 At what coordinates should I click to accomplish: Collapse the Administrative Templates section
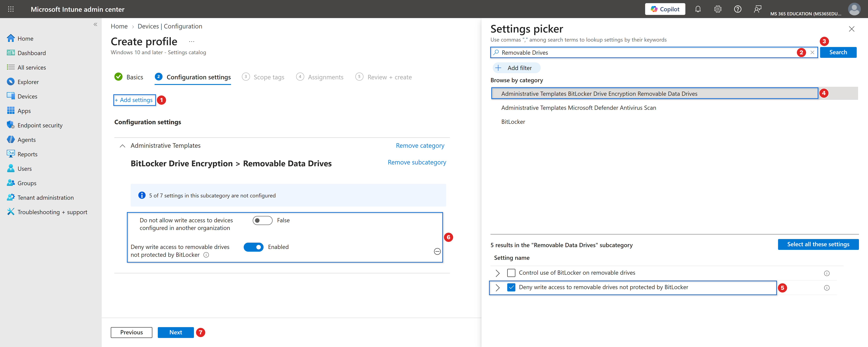123,146
